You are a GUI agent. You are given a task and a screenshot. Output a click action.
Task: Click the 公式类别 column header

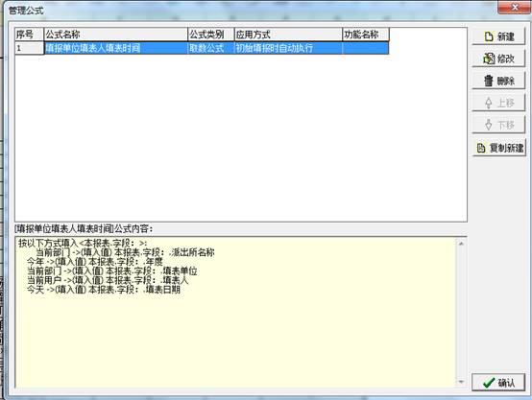pyautogui.click(x=211, y=35)
